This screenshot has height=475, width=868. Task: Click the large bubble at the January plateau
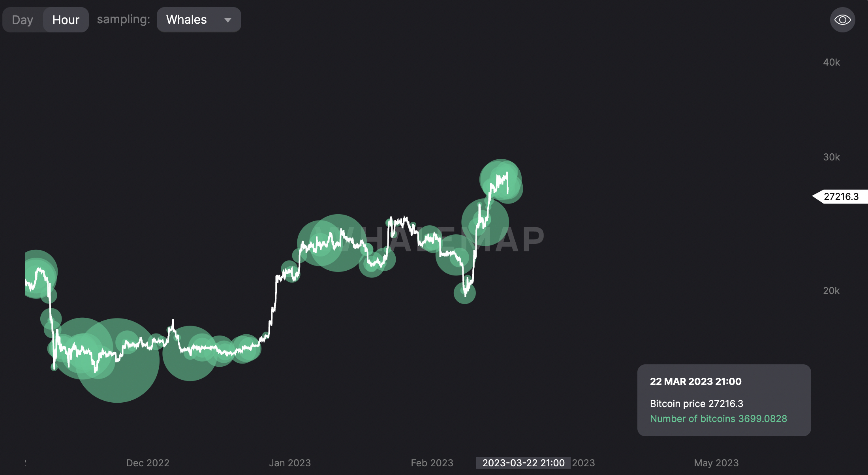click(338, 243)
